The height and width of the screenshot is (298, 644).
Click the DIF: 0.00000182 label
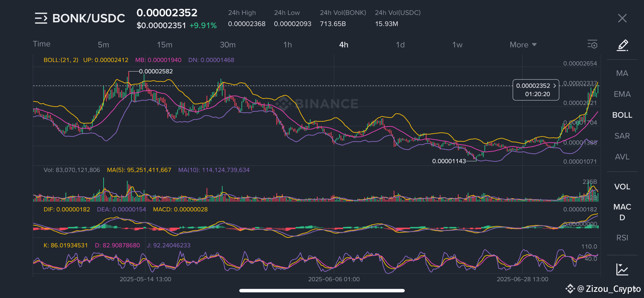pos(67,209)
